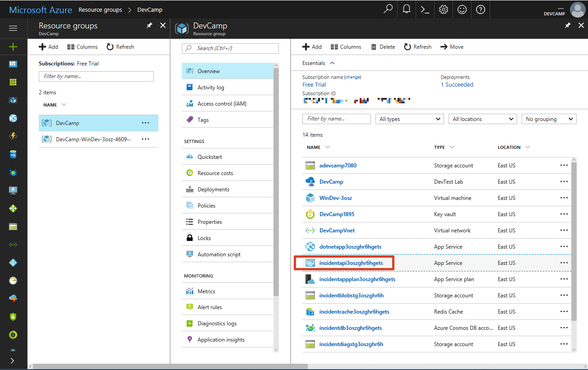Image resolution: width=588 pixels, height=370 pixels.
Task: Open the help question mark icon
Action: click(x=481, y=9)
